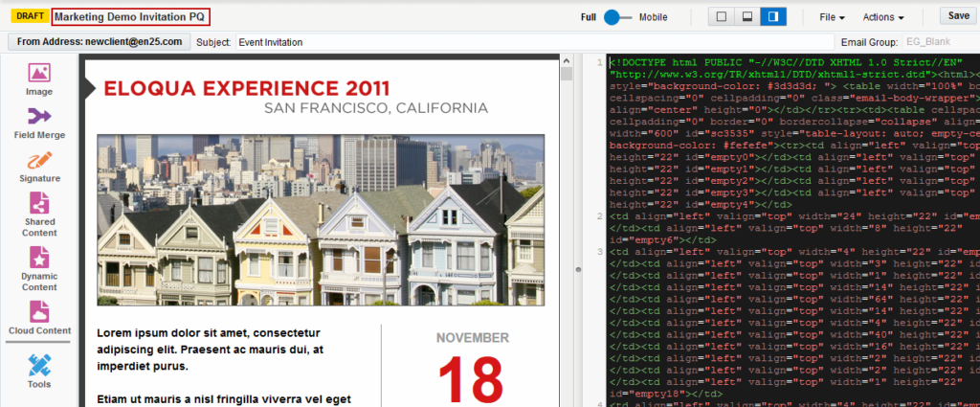Expand the Actions dropdown menu
980x407 pixels.
(882, 17)
